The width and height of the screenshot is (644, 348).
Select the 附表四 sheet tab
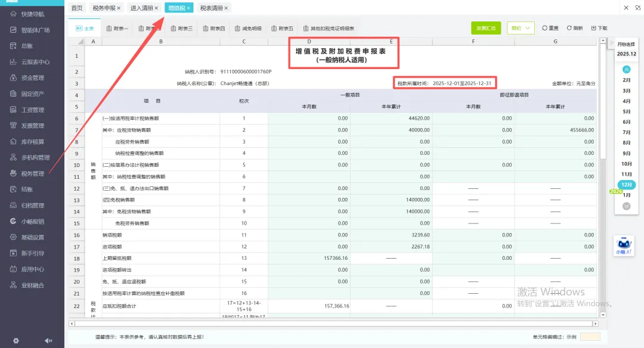(214, 29)
